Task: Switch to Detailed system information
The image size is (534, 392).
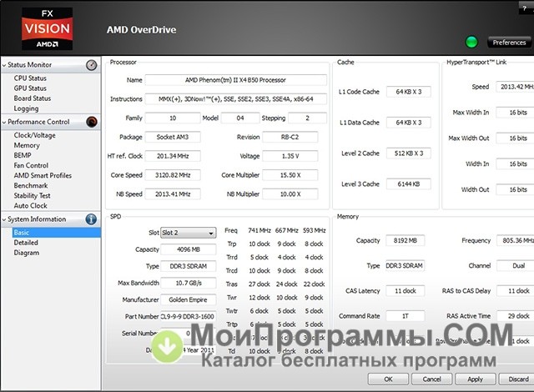Action: tap(26, 243)
